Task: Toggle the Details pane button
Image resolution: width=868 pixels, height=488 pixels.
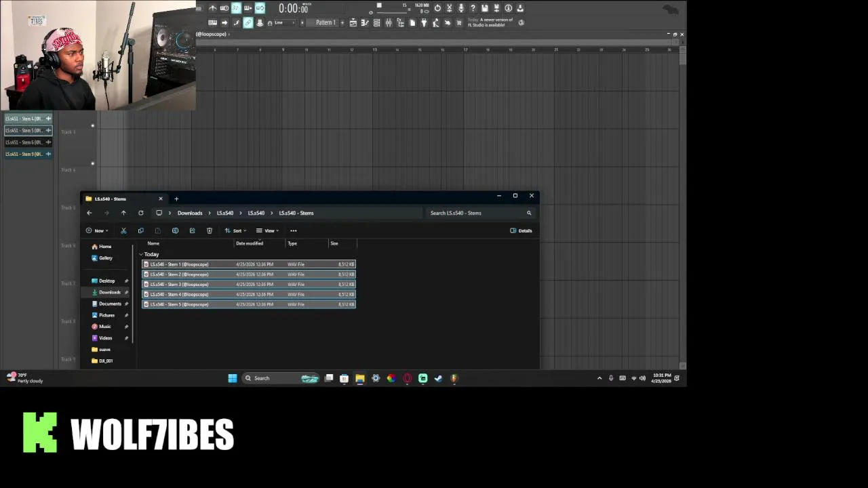Action: (521, 230)
